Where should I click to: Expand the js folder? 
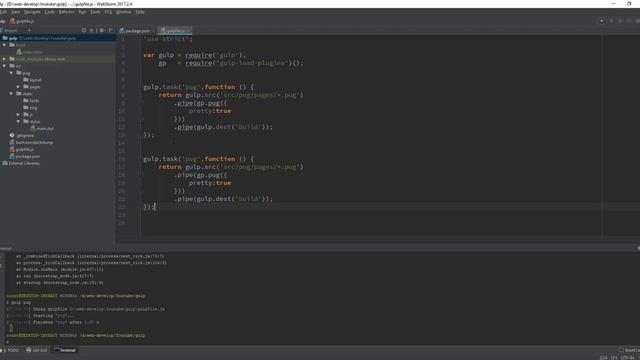click(18, 115)
